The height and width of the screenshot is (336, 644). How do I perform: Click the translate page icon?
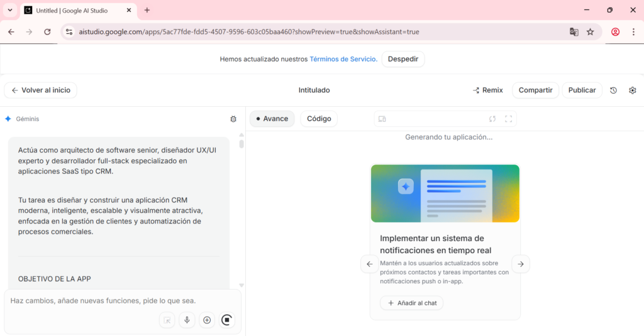click(574, 31)
